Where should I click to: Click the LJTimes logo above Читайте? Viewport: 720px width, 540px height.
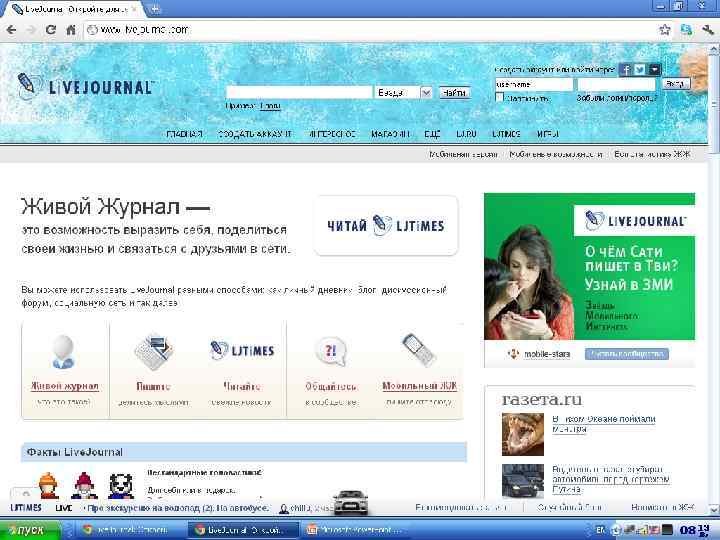coord(242,350)
